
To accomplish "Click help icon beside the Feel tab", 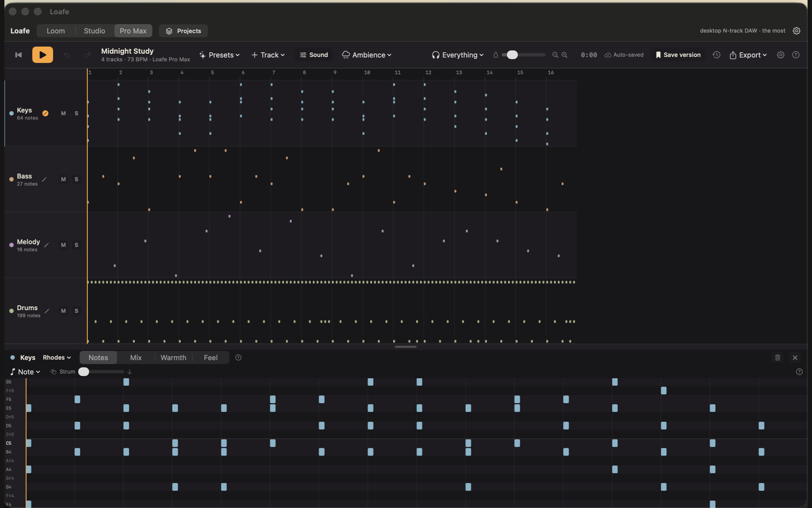I will [238, 358].
